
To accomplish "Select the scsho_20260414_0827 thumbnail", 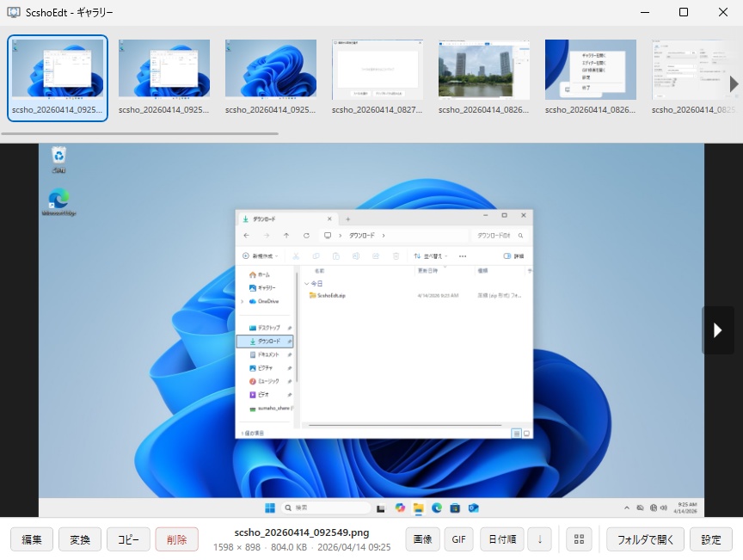I will (378, 77).
